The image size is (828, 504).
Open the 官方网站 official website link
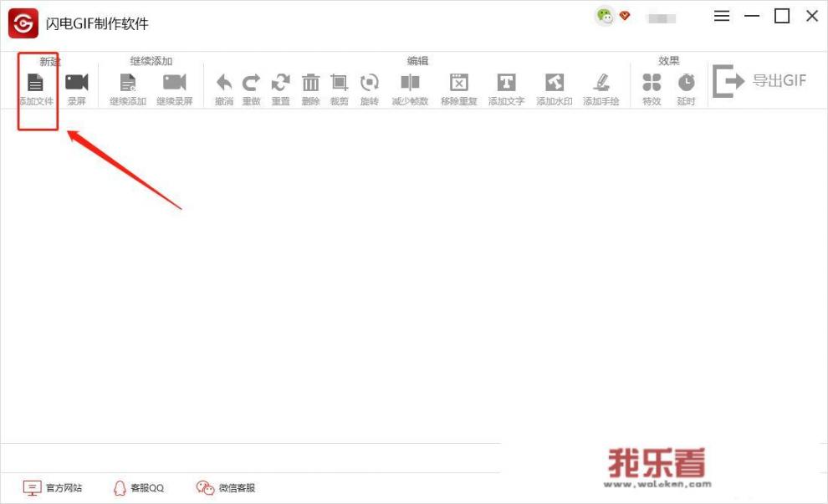click(x=53, y=487)
